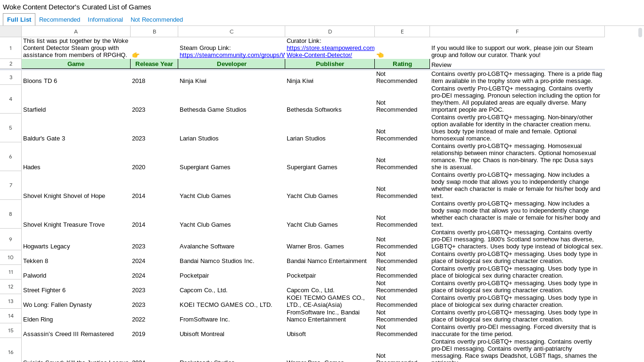Click release year 2019 for Assassin's Creed III

click(154, 330)
